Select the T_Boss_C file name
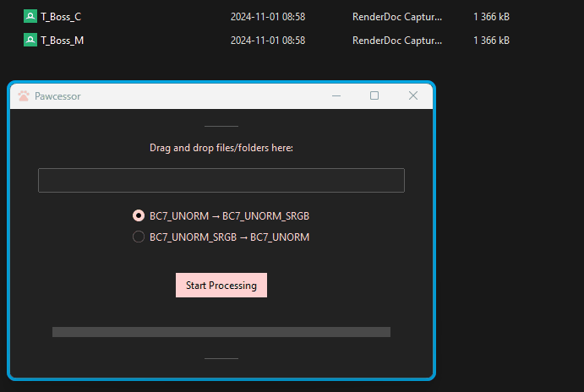 tap(61, 16)
